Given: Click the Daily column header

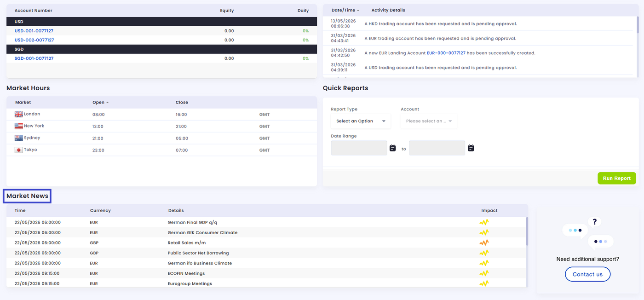Looking at the screenshot, I should [303, 11].
